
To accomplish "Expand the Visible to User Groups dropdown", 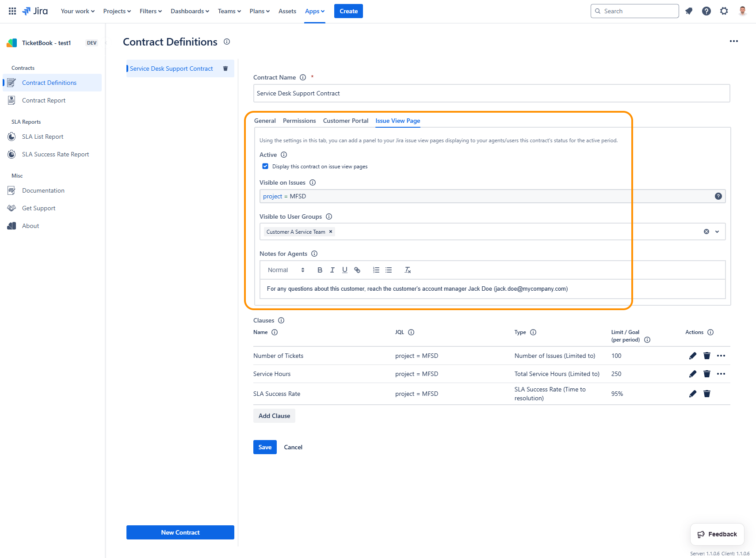I will click(717, 232).
